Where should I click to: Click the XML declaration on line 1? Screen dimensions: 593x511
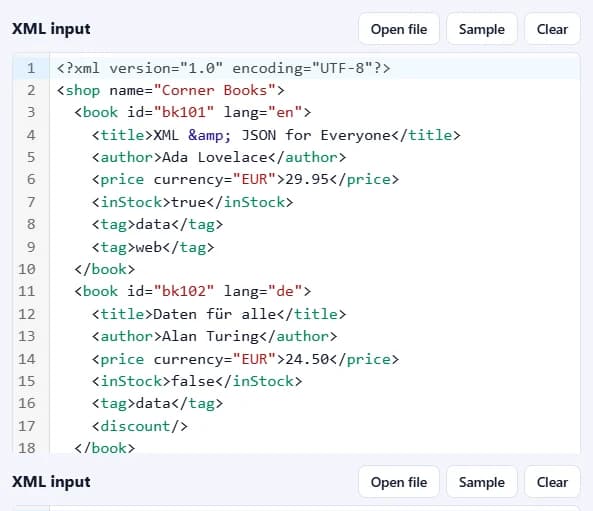tap(223, 68)
